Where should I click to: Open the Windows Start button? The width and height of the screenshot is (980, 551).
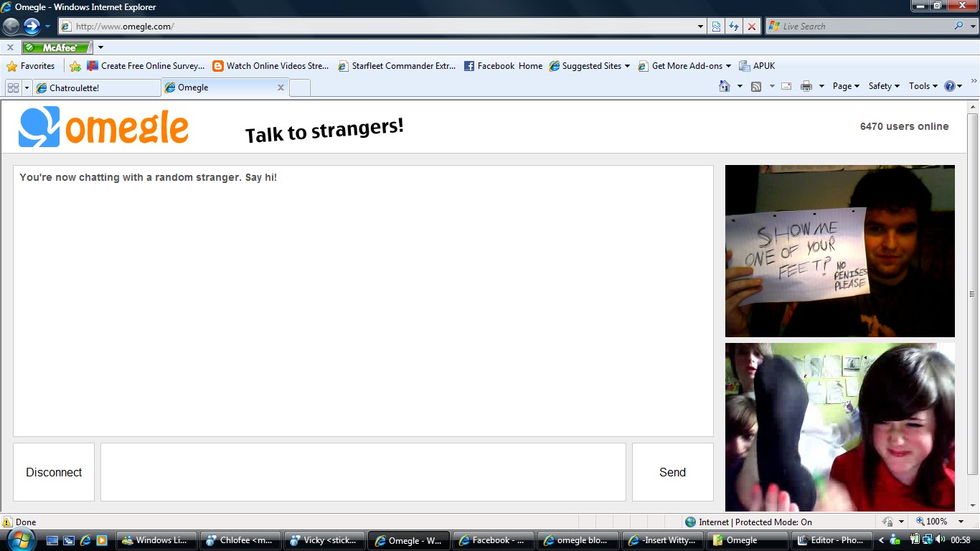point(20,540)
